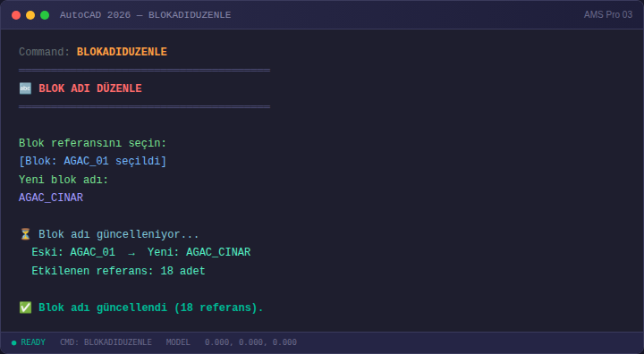This screenshot has height=354, width=644.
Task: Click the Yeni: AGAC_CINAR result text
Action: (x=199, y=252)
